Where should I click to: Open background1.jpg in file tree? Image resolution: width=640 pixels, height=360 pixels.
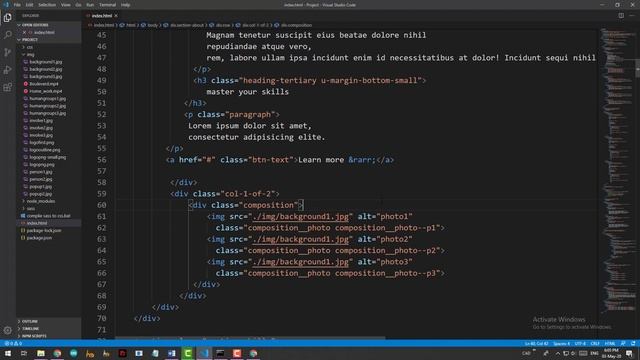click(x=46, y=62)
